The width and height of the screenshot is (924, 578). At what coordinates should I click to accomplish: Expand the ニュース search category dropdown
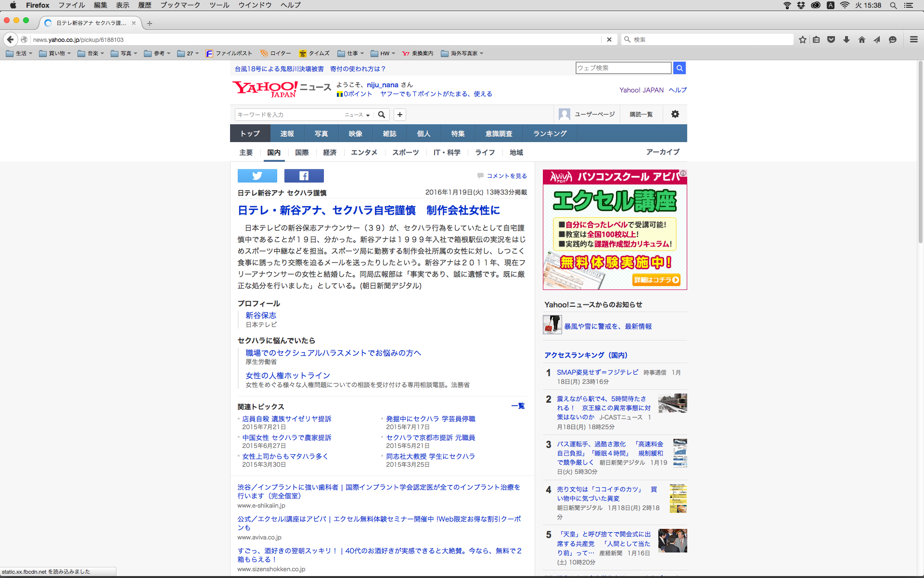(357, 115)
